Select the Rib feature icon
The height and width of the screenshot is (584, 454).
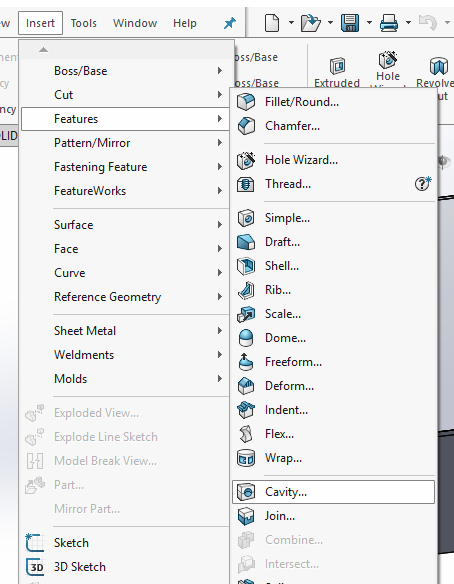pos(246,290)
